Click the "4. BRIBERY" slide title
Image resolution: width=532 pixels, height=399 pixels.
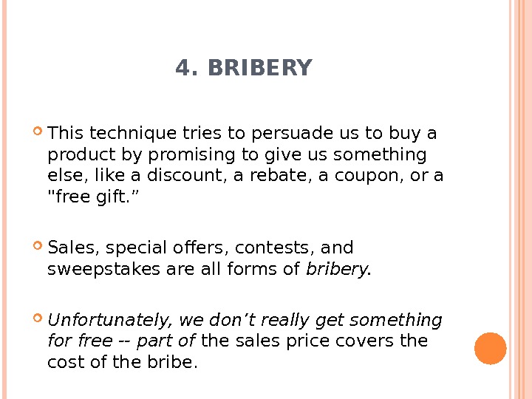[x=244, y=69]
